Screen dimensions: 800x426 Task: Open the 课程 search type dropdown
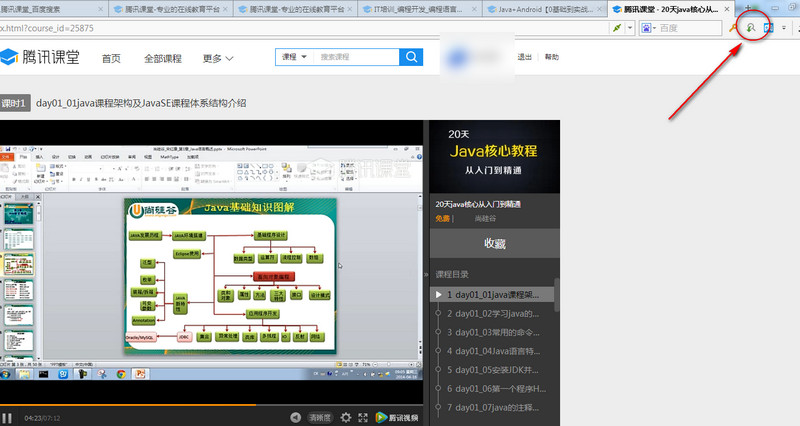click(295, 58)
